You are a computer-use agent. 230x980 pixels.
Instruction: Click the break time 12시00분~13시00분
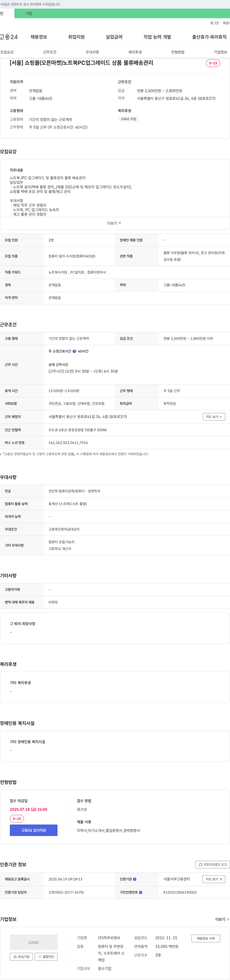pyautogui.click(x=64, y=391)
